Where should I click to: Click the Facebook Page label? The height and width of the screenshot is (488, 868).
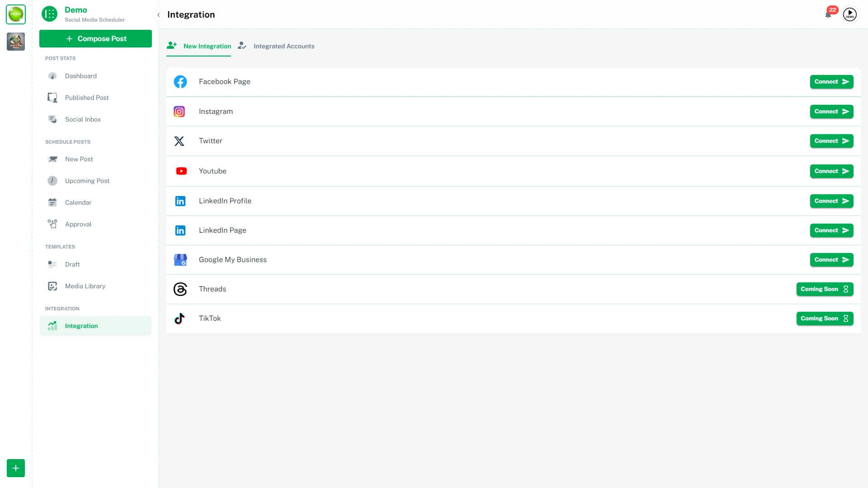coord(225,82)
